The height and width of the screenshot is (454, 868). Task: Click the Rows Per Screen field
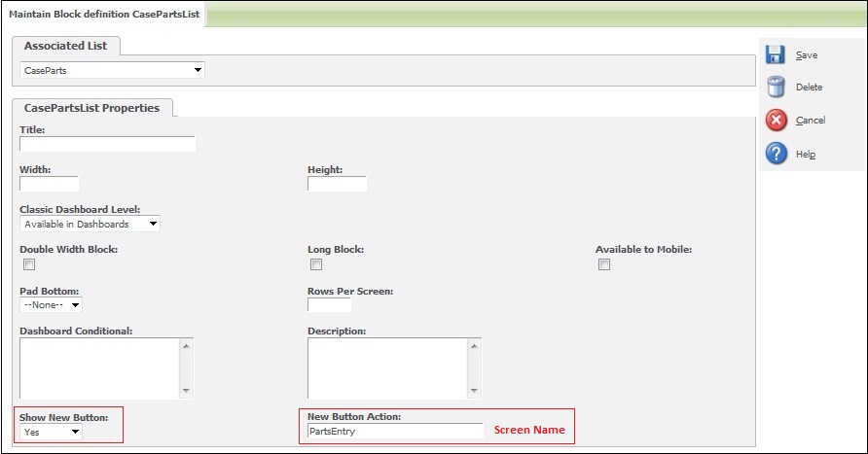329,305
